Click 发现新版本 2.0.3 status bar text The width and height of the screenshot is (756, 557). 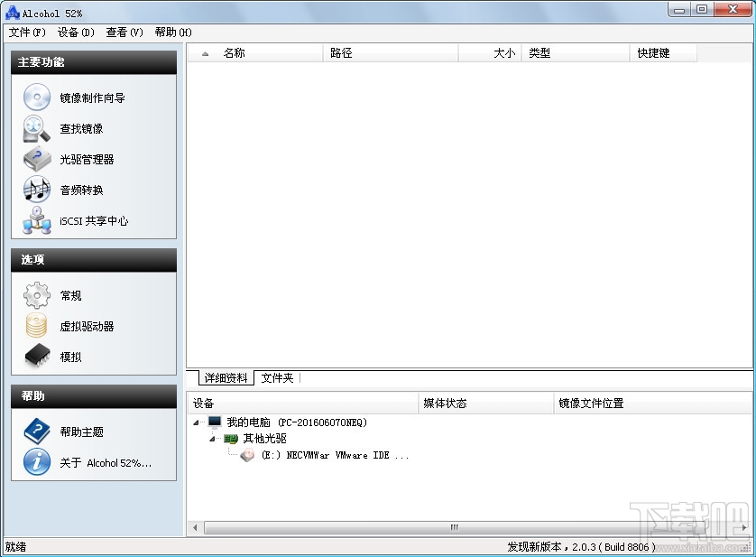click(581, 547)
